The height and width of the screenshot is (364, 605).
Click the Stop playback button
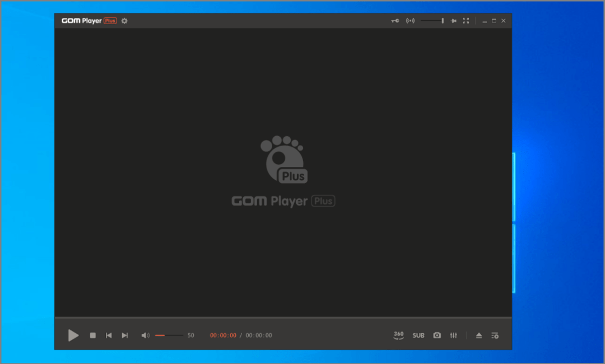tap(93, 335)
